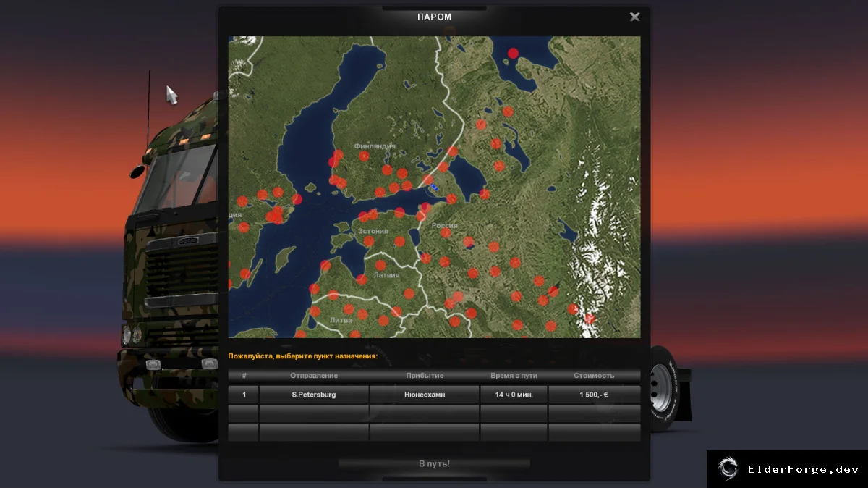Click the "14 ч 0 мин." travel time cell
The height and width of the screenshot is (488, 868).
coord(514,395)
